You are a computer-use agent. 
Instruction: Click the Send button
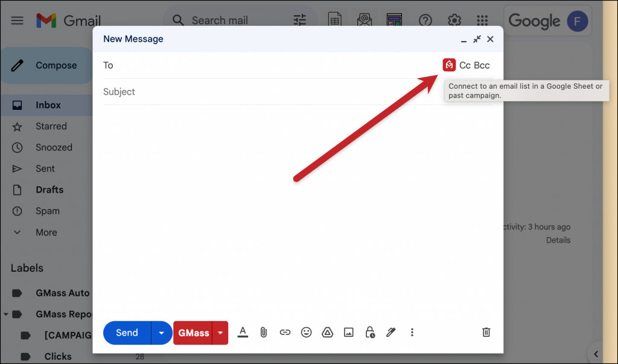click(127, 332)
